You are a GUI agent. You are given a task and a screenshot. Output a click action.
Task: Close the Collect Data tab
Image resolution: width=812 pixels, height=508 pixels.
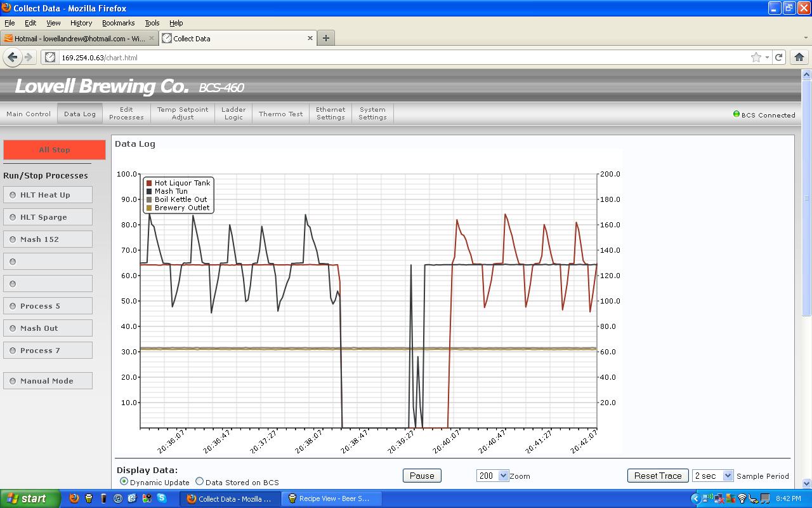coord(310,38)
